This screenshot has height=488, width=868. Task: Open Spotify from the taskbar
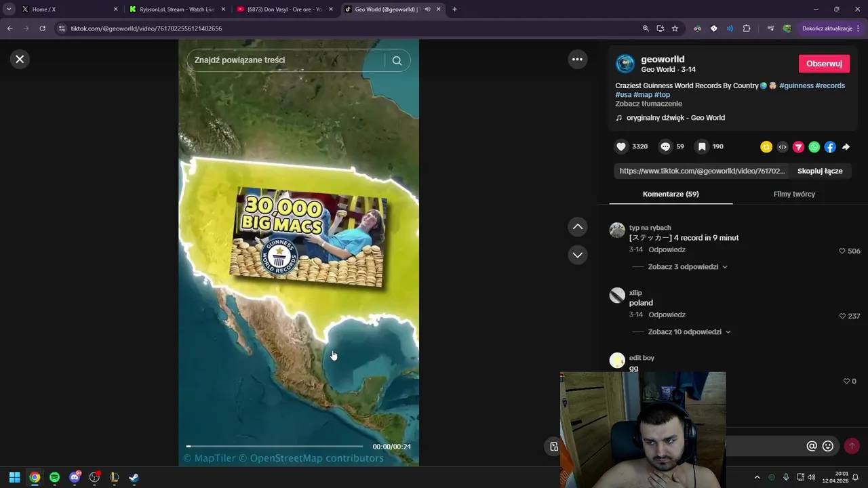tap(54, 477)
